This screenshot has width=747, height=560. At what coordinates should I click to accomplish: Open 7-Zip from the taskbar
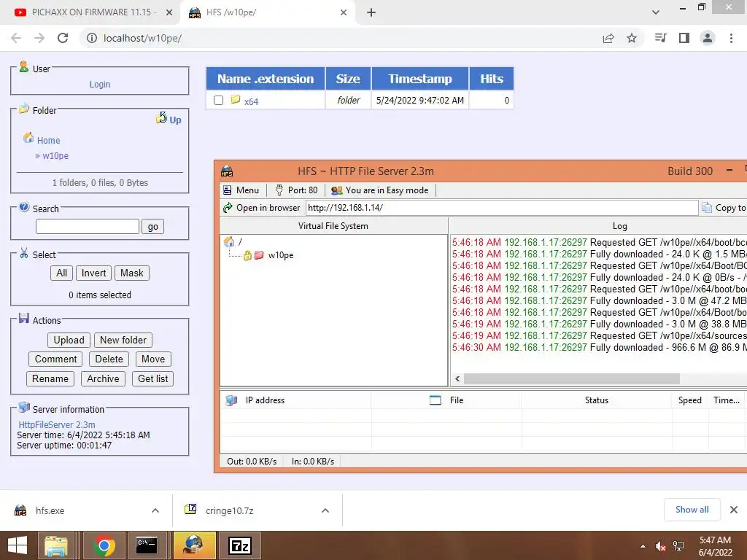(239, 545)
